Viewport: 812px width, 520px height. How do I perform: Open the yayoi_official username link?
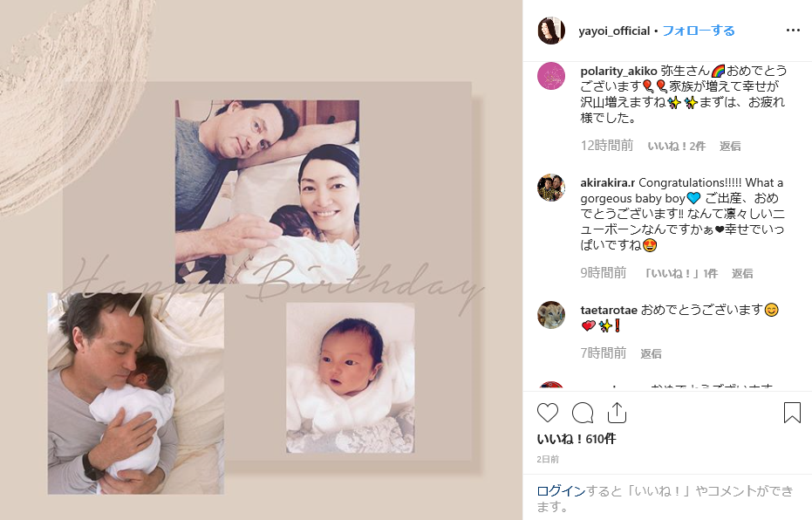coord(614,31)
